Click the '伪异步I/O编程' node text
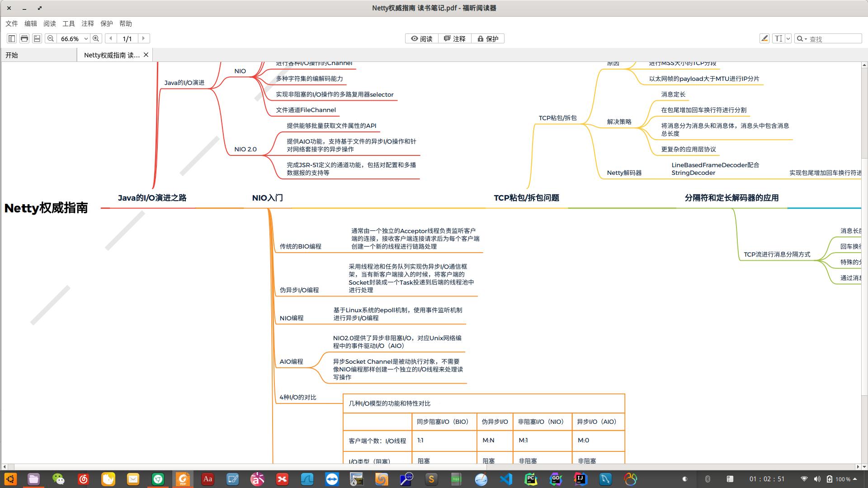 click(x=299, y=290)
